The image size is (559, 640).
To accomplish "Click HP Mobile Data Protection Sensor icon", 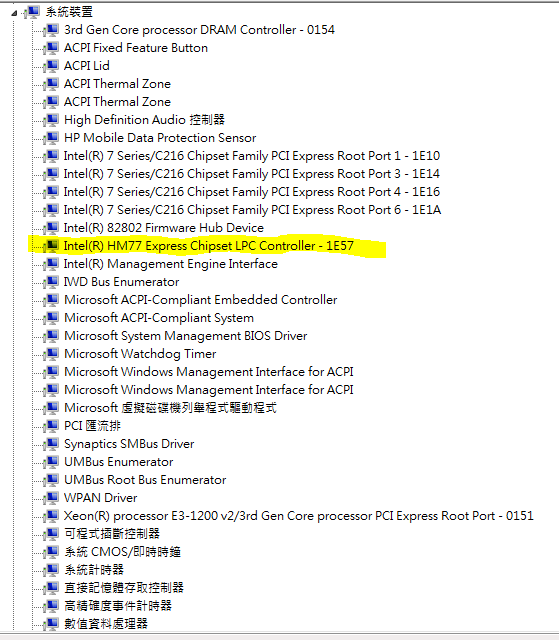I will pyautogui.click(x=51, y=138).
